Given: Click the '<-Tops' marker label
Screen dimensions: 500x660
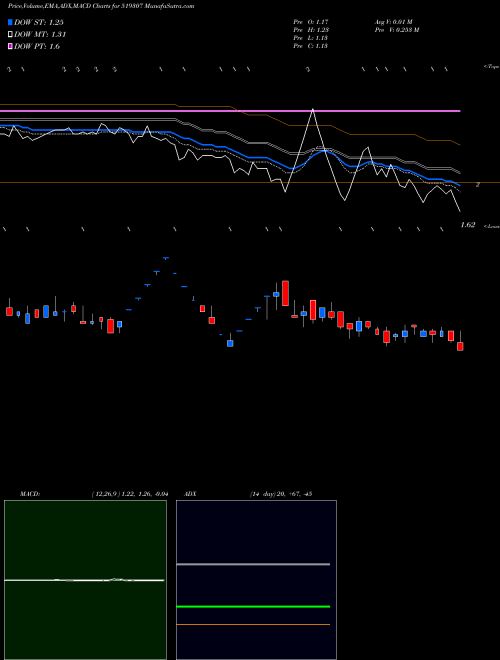Looking at the screenshot, I should coord(491,67).
